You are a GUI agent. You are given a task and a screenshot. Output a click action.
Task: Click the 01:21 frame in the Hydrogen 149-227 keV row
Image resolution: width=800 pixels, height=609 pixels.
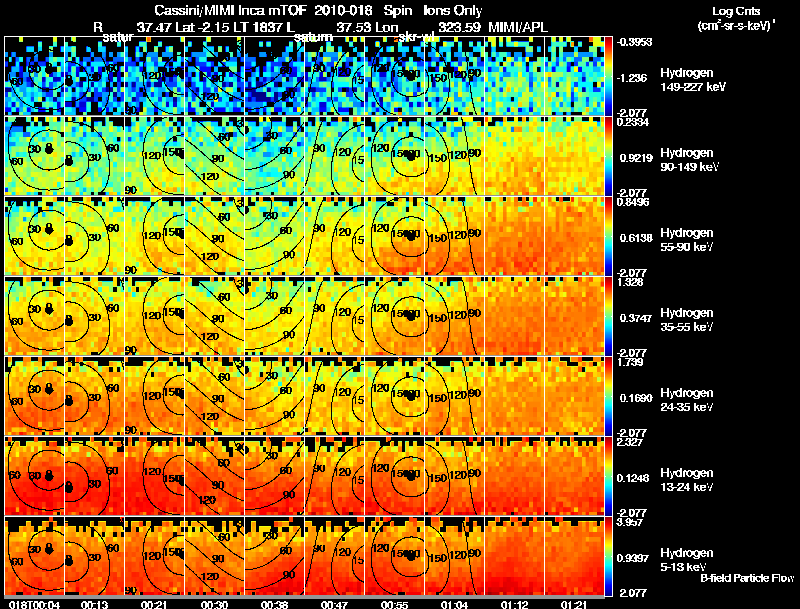coord(574,75)
